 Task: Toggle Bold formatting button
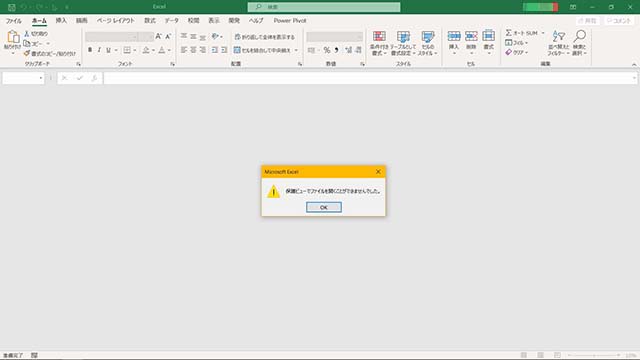pos(90,50)
